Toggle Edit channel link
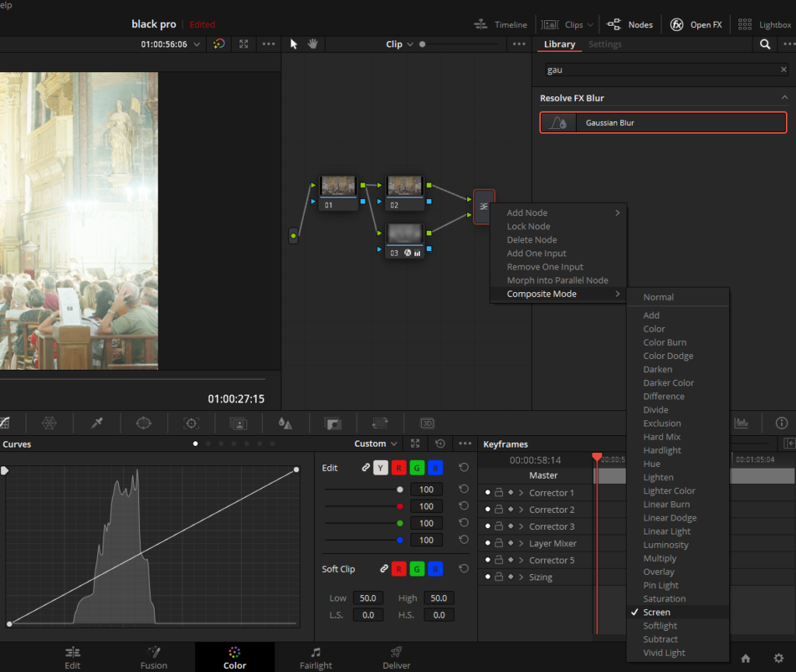 coord(365,468)
